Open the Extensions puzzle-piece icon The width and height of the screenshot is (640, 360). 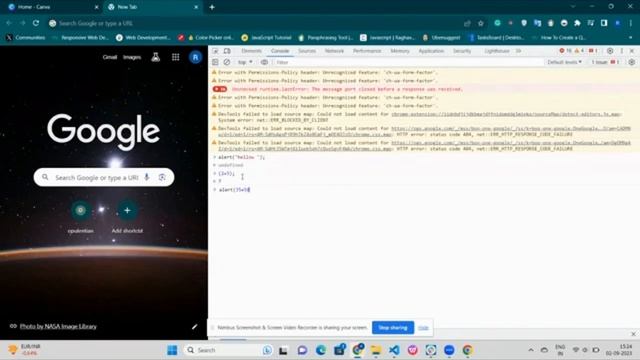click(577, 23)
